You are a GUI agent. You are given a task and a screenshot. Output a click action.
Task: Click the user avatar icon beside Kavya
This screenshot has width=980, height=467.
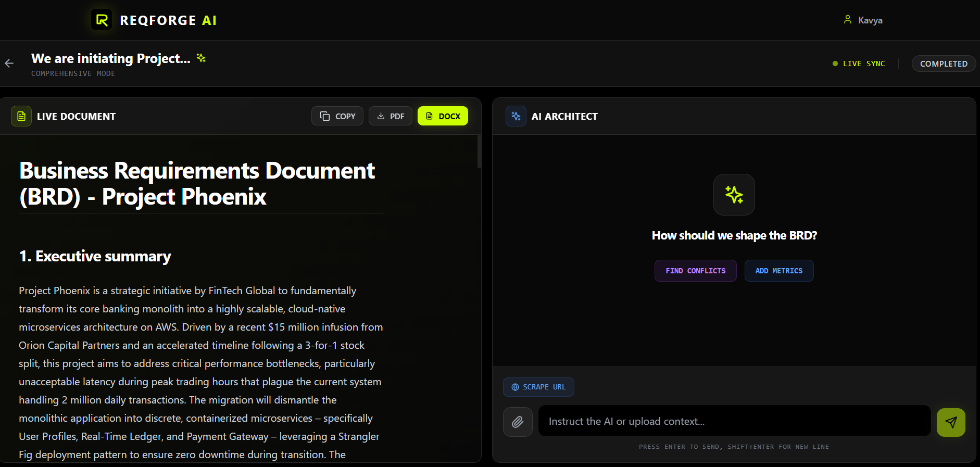(x=848, y=19)
